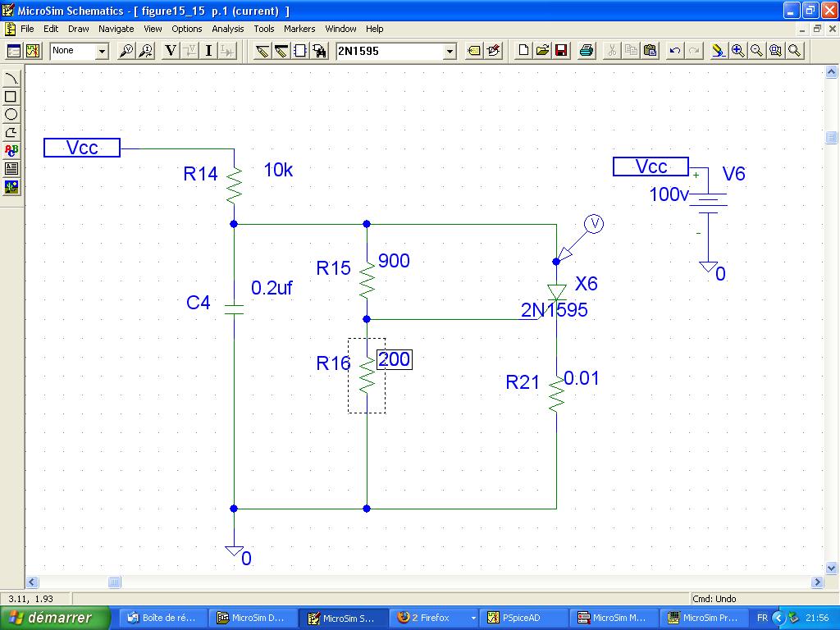The height and width of the screenshot is (630, 840).
Task: Select the Draw Text tool
Action: point(11,151)
